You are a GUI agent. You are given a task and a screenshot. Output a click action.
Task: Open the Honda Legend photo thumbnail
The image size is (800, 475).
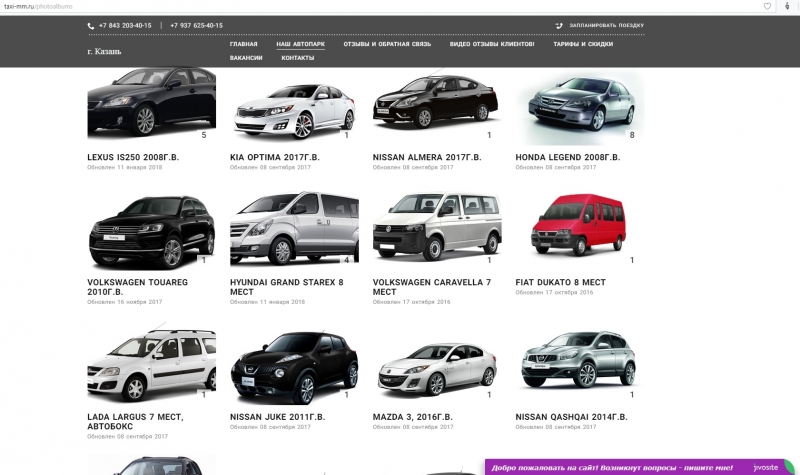point(580,107)
